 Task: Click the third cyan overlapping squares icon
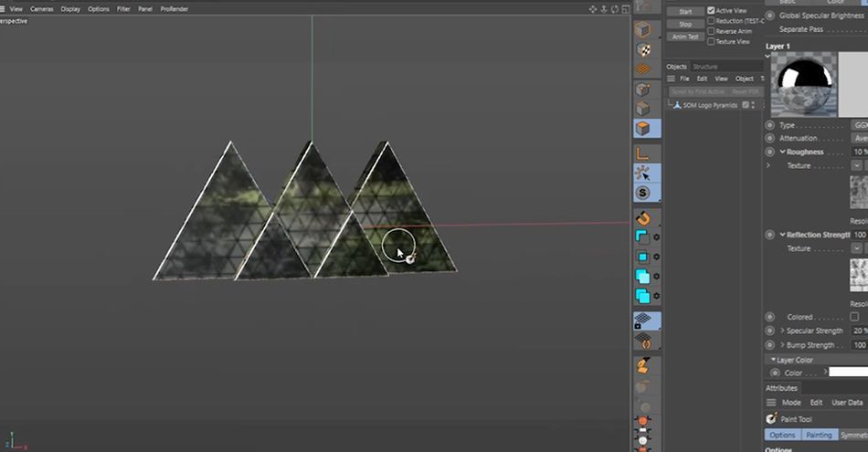point(642,276)
